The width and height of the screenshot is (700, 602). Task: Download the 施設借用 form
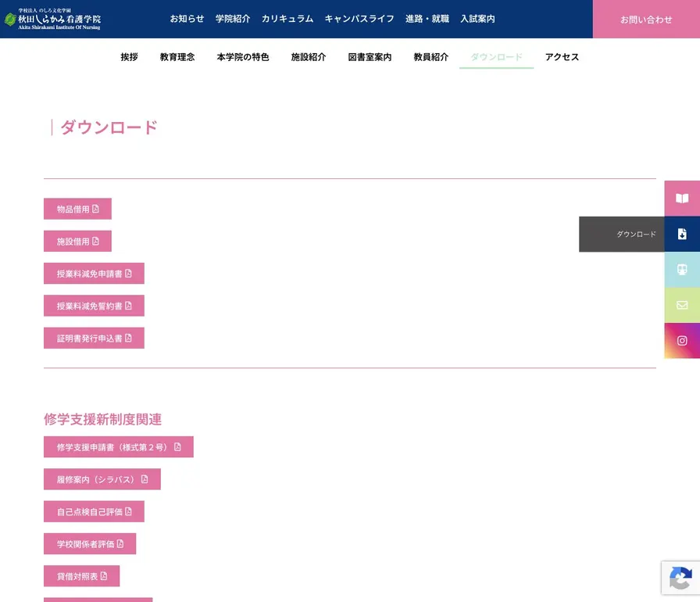[x=77, y=241]
